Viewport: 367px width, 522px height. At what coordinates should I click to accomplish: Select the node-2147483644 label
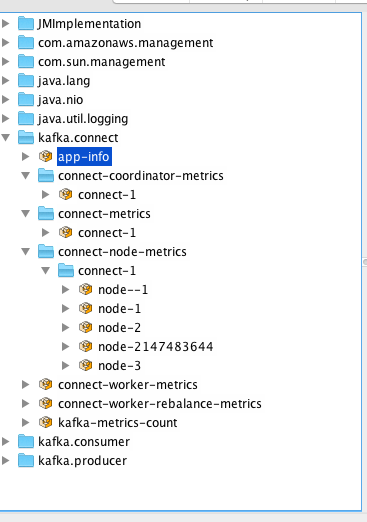tap(156, 347)
